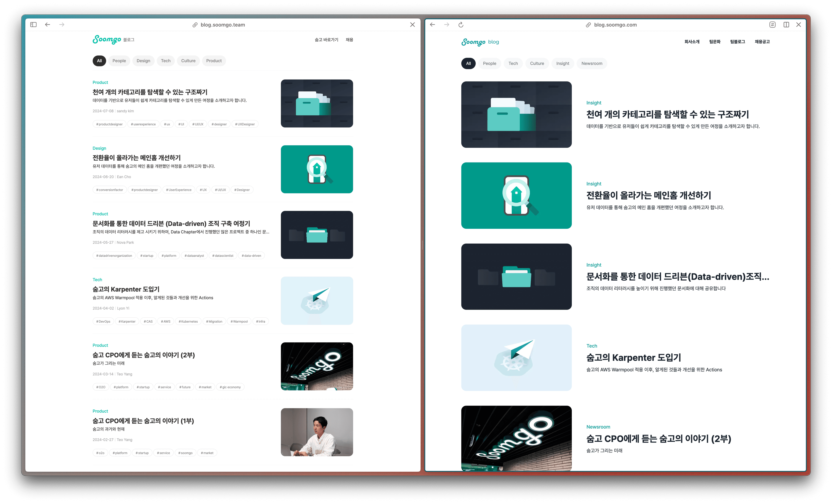Open paper plane Karpenter thumbnail in left window

click(317, 301)
